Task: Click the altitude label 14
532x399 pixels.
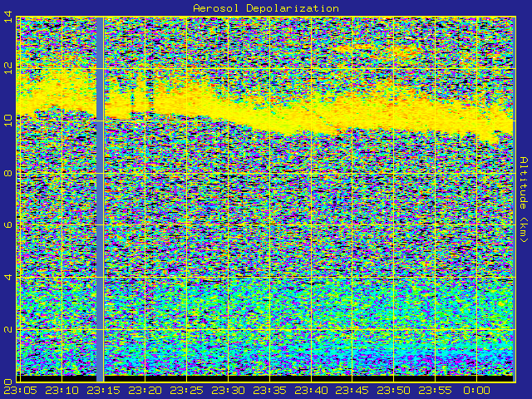Action: [x=8, y=17]
